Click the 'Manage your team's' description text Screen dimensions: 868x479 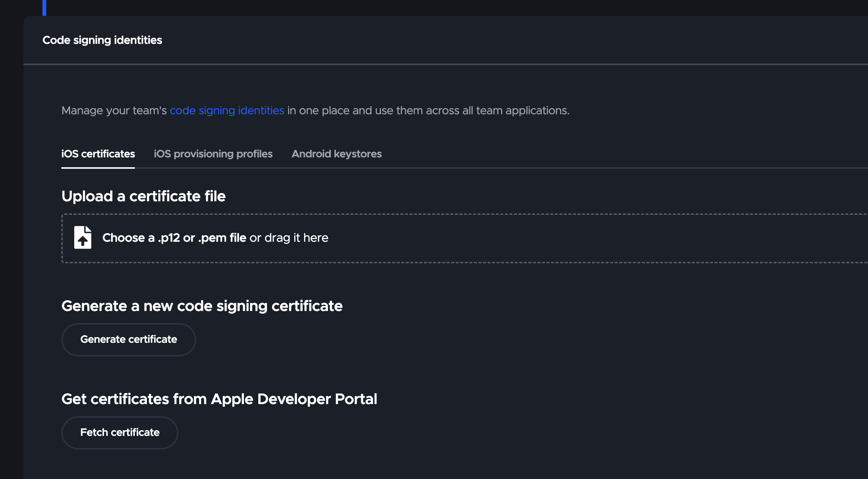(x=114, y=110)
